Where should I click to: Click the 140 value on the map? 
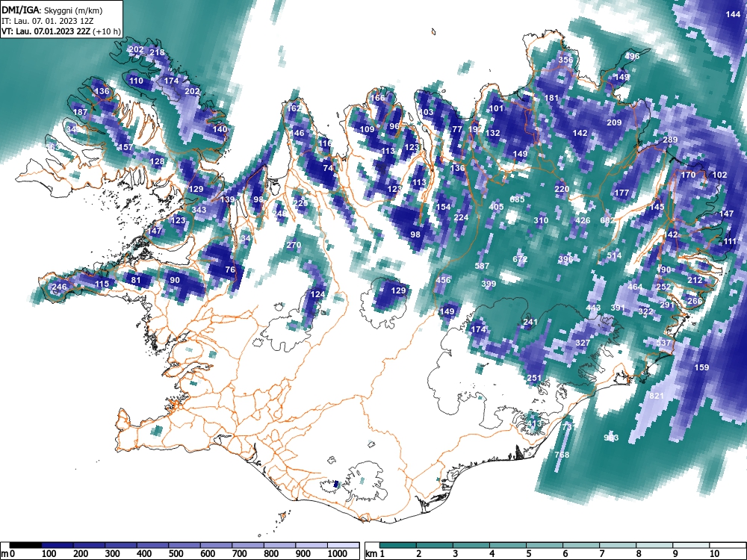tap(220, 129)
